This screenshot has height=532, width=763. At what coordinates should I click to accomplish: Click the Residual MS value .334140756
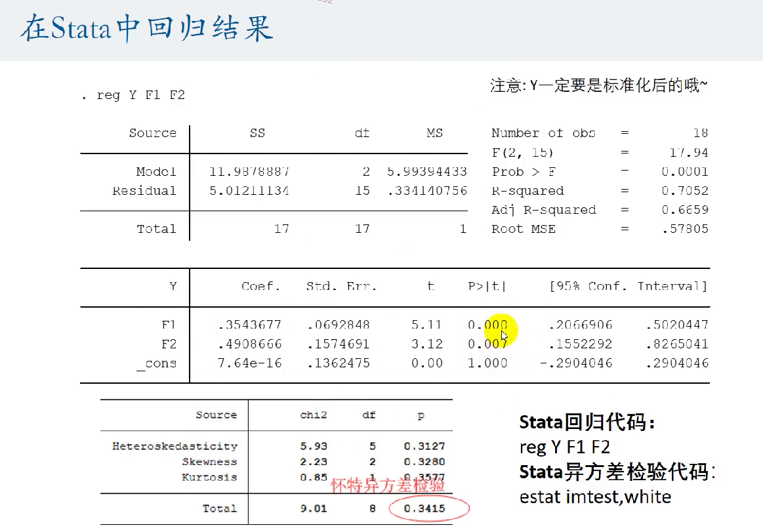427,190
